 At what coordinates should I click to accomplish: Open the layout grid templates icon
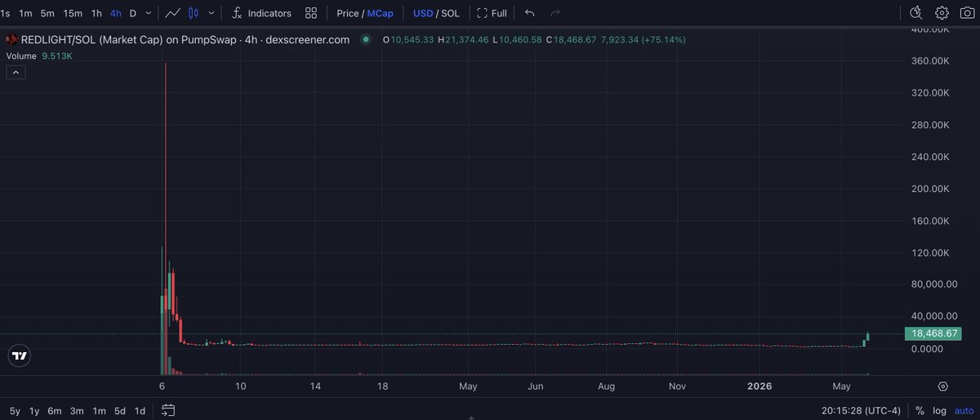(311, 13)
